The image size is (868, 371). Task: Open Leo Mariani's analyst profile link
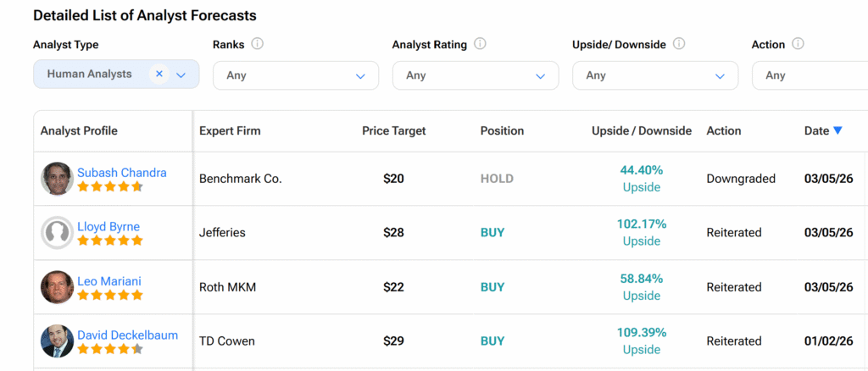pos(109,281)
